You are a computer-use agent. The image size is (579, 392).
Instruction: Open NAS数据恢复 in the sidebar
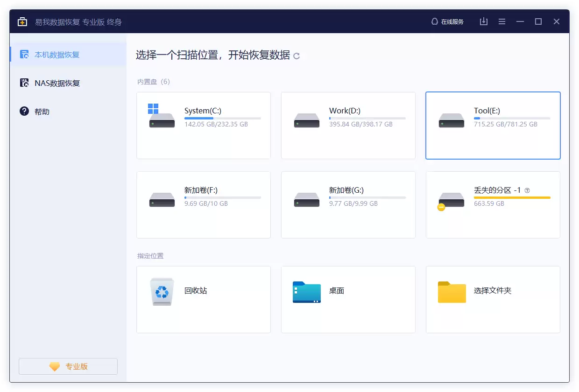[x=57, y=83]
